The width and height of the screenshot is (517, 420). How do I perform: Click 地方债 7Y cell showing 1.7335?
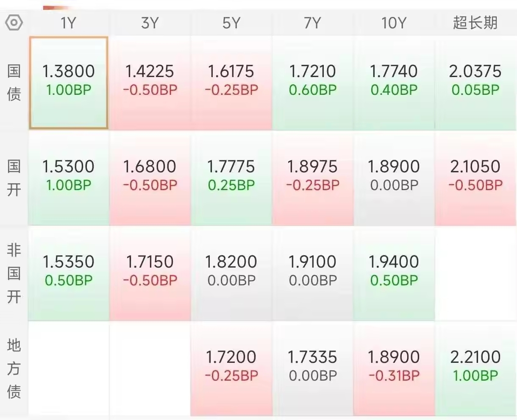312,369
